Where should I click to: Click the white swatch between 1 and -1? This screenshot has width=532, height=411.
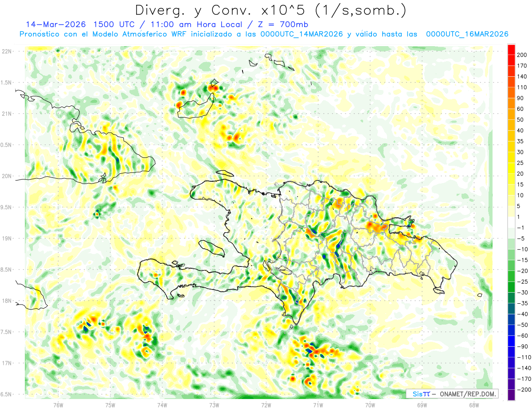(x=511, y=222)
